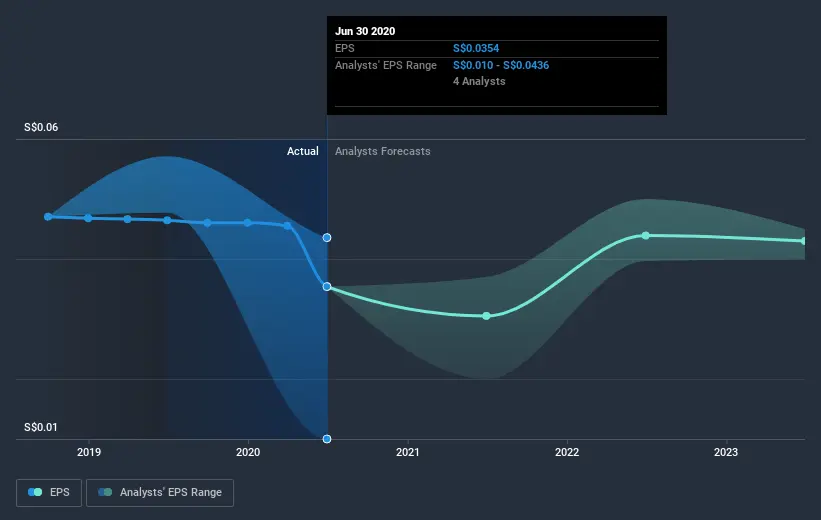
Task: Click the 2019 x-axis label
Action: 89,452
